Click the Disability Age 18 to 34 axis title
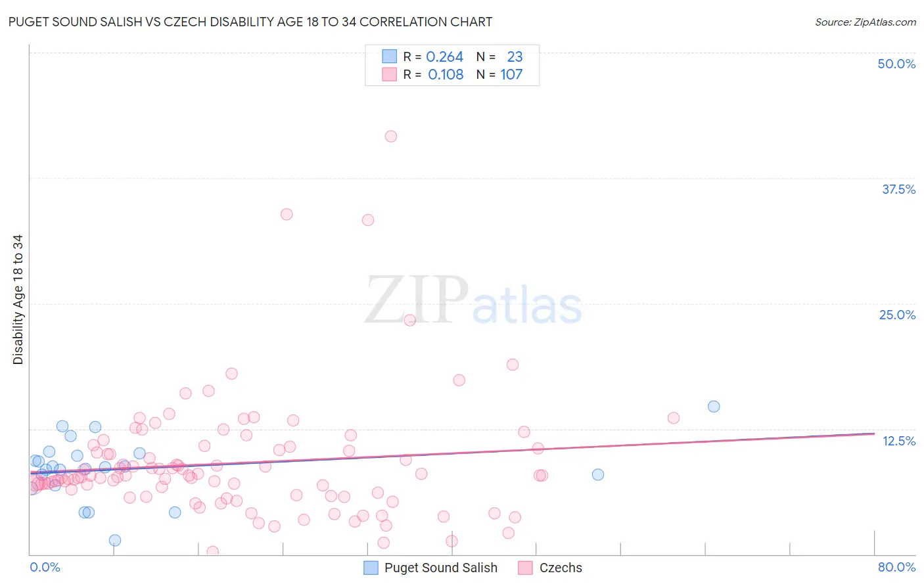This screenshot has width=924, height=586. coord(18,300)
